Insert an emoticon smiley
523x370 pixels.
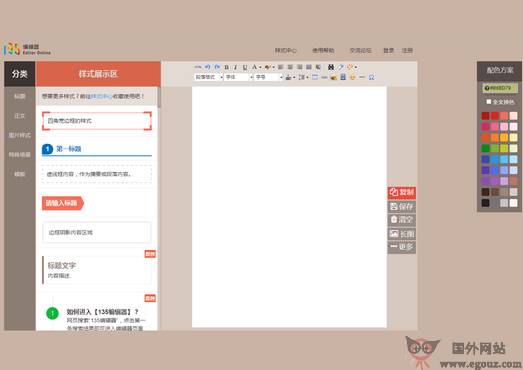point(352,77)
